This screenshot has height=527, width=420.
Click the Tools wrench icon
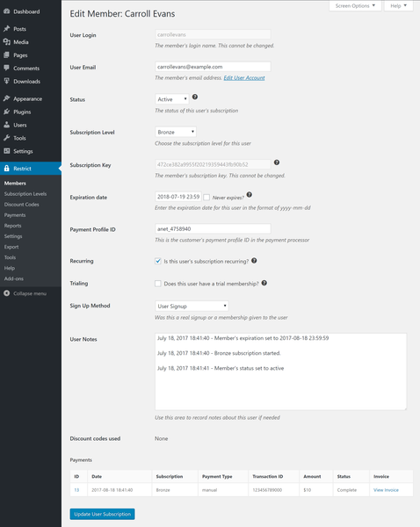click(6, 138)
